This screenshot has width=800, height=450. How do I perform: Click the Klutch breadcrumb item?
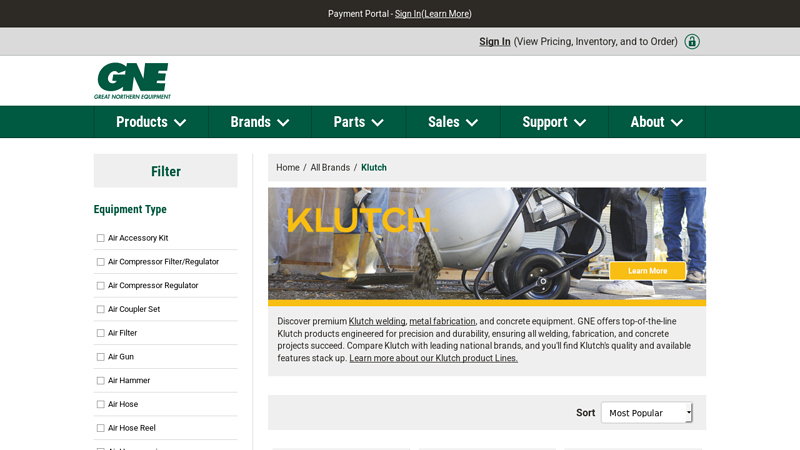click(374, 167)
